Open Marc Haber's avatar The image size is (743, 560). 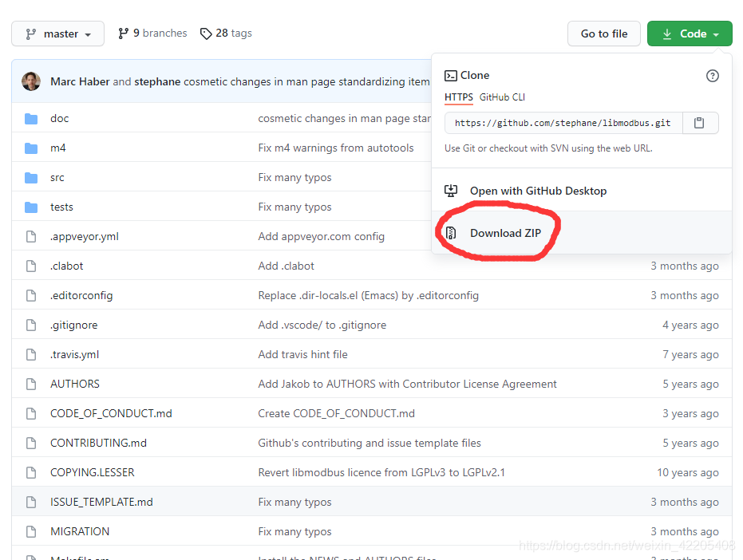(x=31, y=81)
